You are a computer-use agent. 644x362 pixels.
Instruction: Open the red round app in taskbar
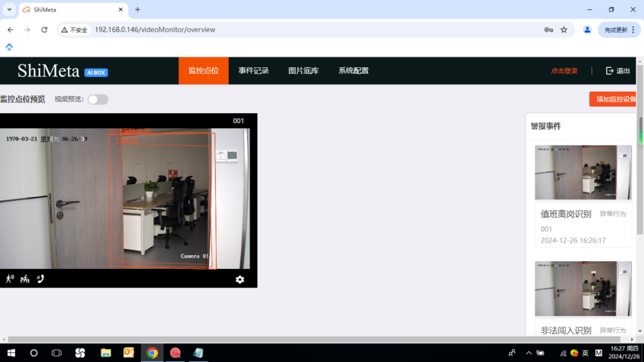coord(175,353)
